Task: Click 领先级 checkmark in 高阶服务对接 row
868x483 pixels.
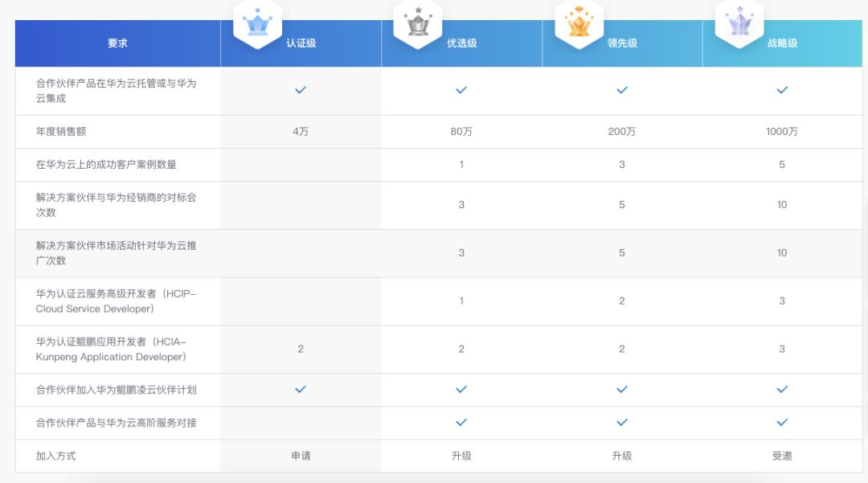Action: 622,423
